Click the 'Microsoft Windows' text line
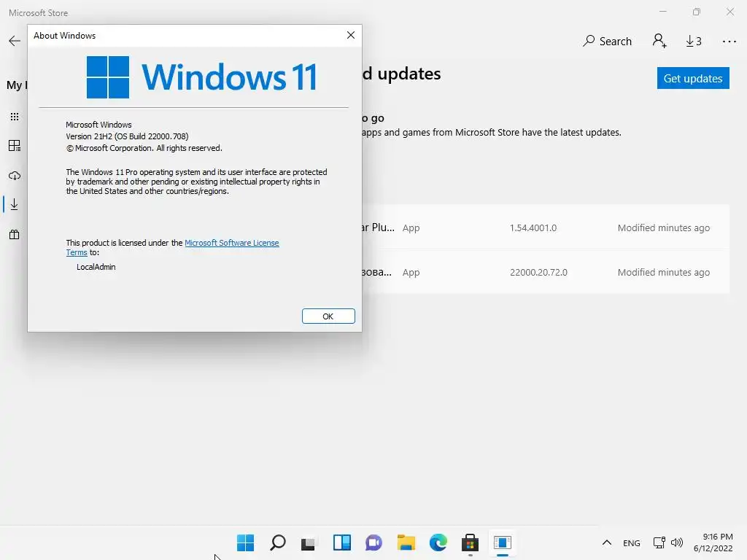This screenshot has height=560, width=747. (98, 125)
